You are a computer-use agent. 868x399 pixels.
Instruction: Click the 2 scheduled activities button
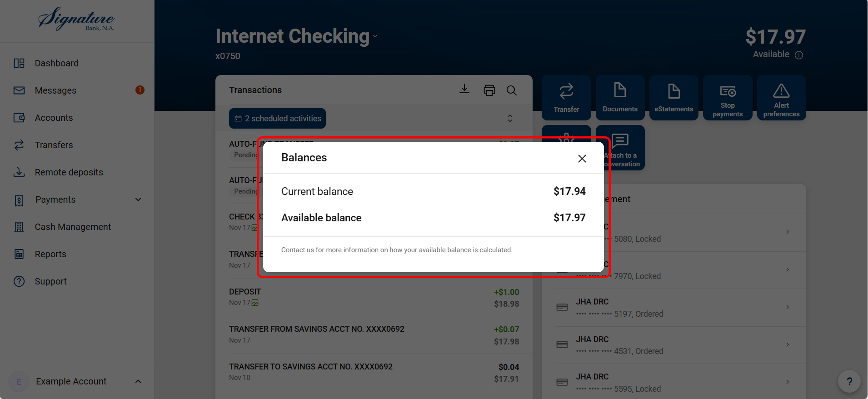(x=277, y=118)
